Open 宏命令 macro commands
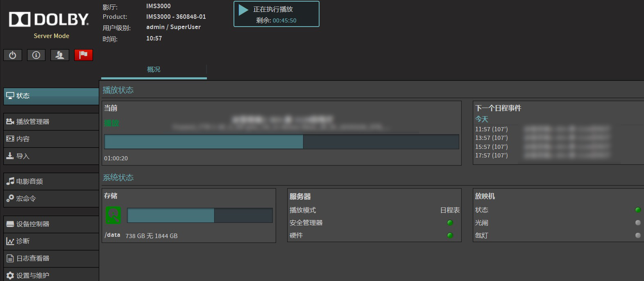 tap(51, 198)
